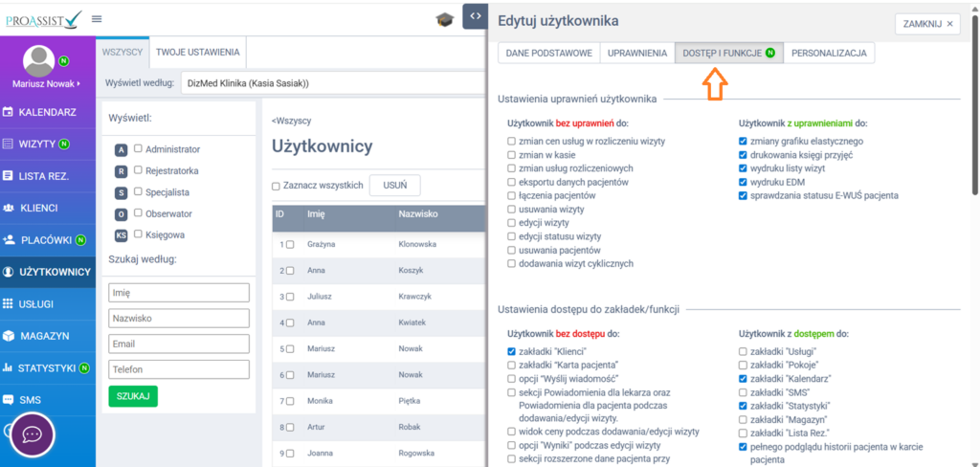Screen dimensions: 980x467
Task: Uncheck "wydruku EDM" permission
Action: pyautogui.click(x=744, y=182)
